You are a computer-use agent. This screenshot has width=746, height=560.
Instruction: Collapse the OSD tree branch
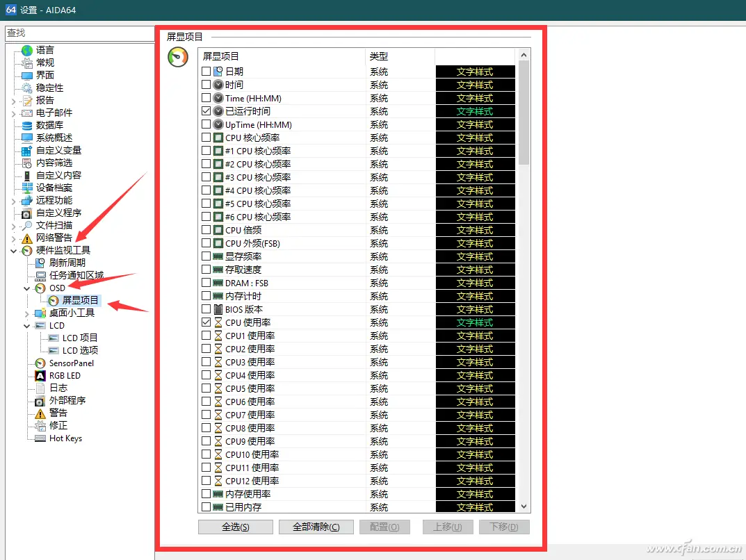click(x=26, y=288)
